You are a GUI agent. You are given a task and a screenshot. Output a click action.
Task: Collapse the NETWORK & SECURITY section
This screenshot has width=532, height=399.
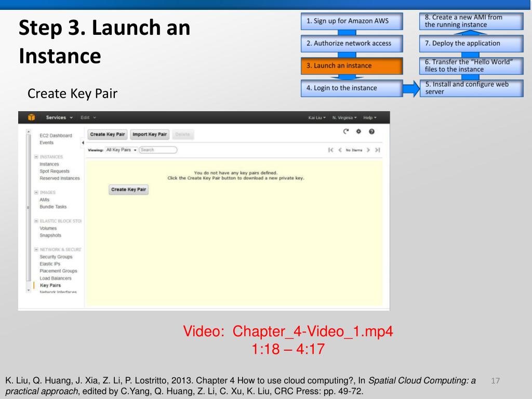point(36,249)
